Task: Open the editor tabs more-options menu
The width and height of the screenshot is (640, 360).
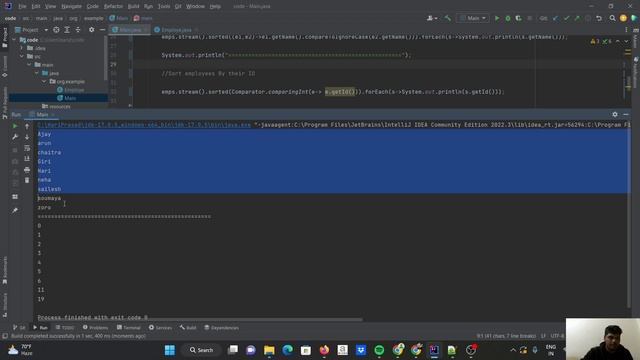Action: (626, 30)
